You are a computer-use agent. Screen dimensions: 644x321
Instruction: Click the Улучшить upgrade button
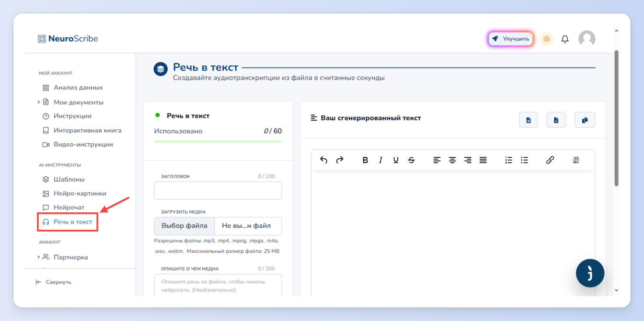511,39
